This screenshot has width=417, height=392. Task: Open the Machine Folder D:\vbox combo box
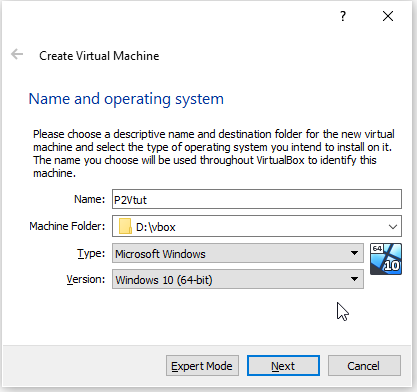point(257,226)
